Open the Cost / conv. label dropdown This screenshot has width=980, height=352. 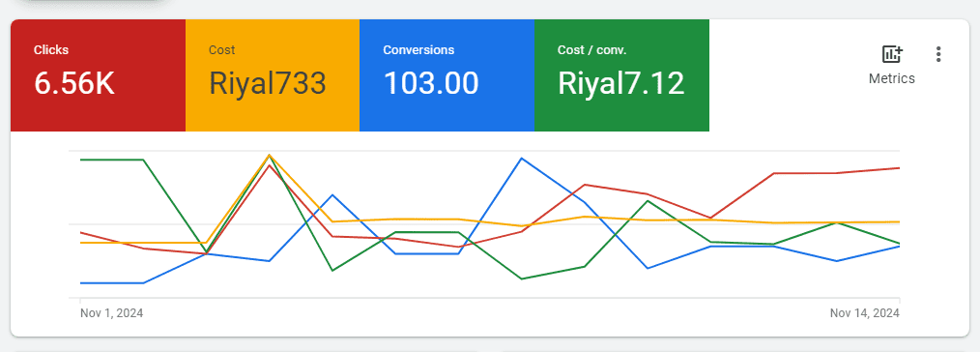pos(591,50)
